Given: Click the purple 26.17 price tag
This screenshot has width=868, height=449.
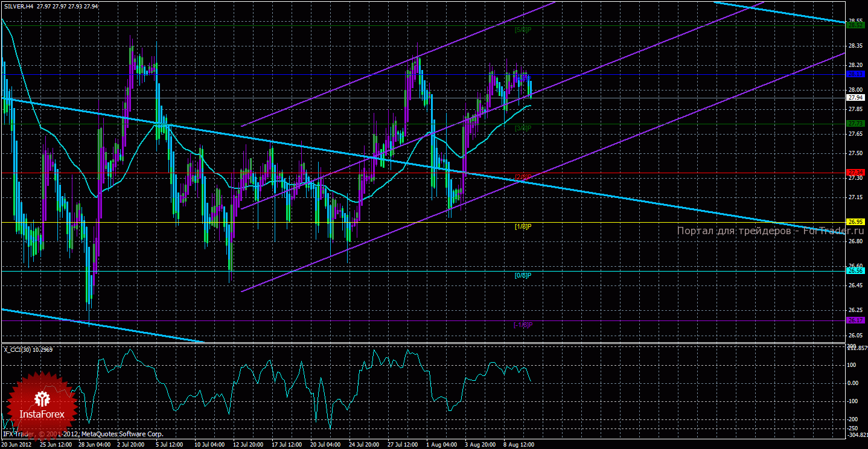Looking at the screenshot, I should pyautogui.click(x=855, y=320).
